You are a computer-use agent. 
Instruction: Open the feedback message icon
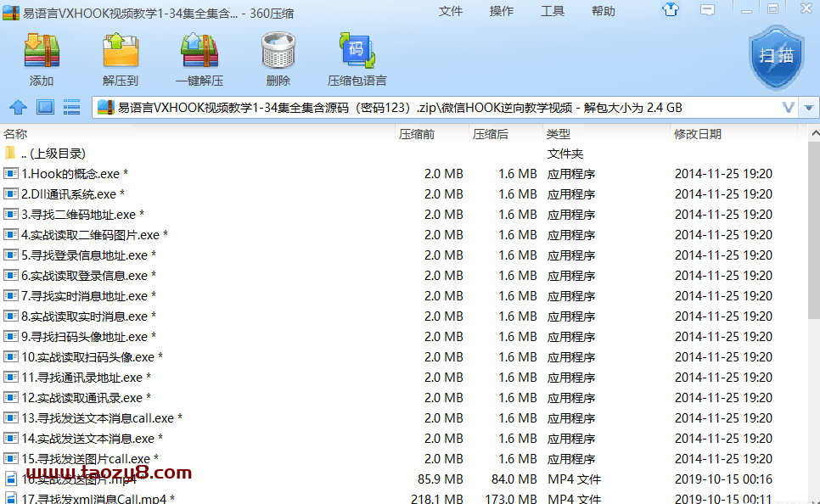click(x=709, y=10)
